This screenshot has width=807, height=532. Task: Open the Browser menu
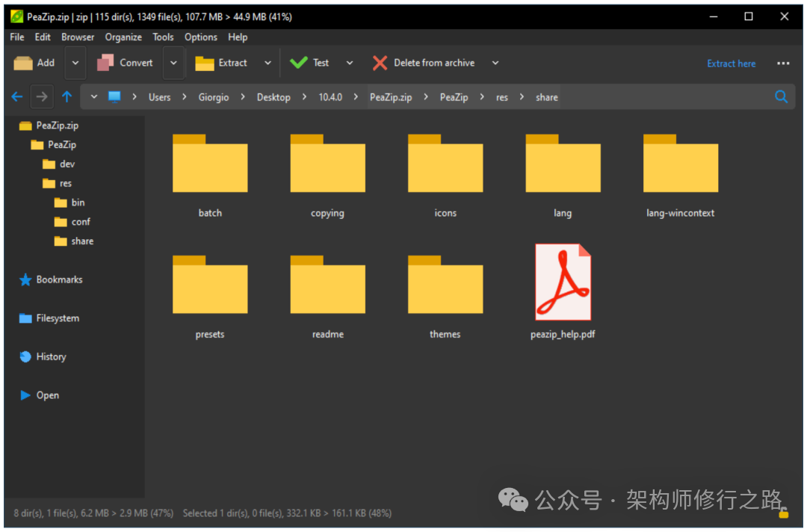point(78,37)
